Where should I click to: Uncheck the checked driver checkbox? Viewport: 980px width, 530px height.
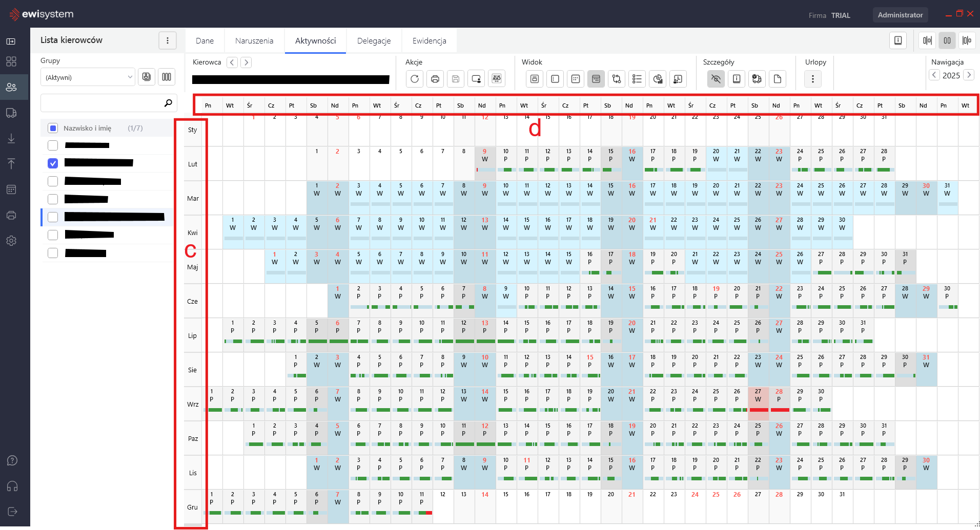(x=53, y=163)
